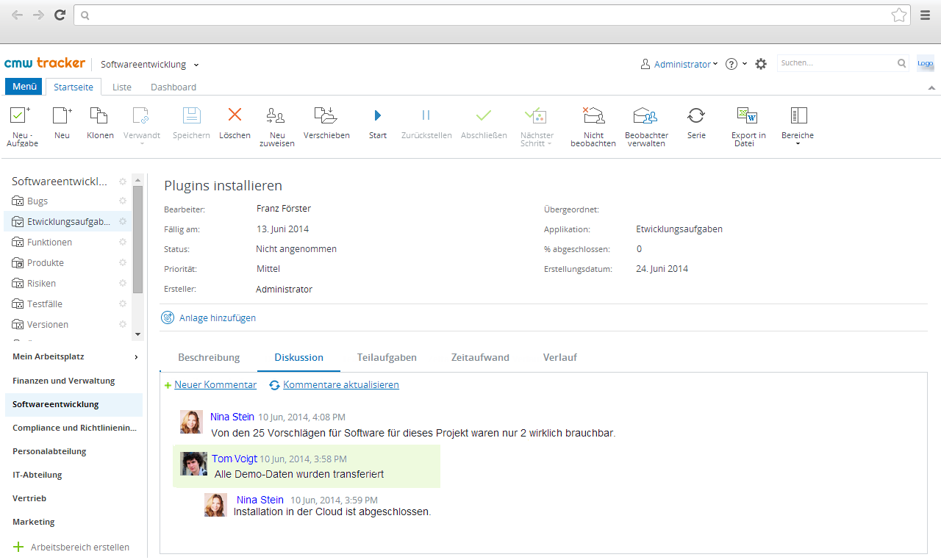Screen dimensions: 941x560
Task: Open the Verlauf tab
Action: 560,357
